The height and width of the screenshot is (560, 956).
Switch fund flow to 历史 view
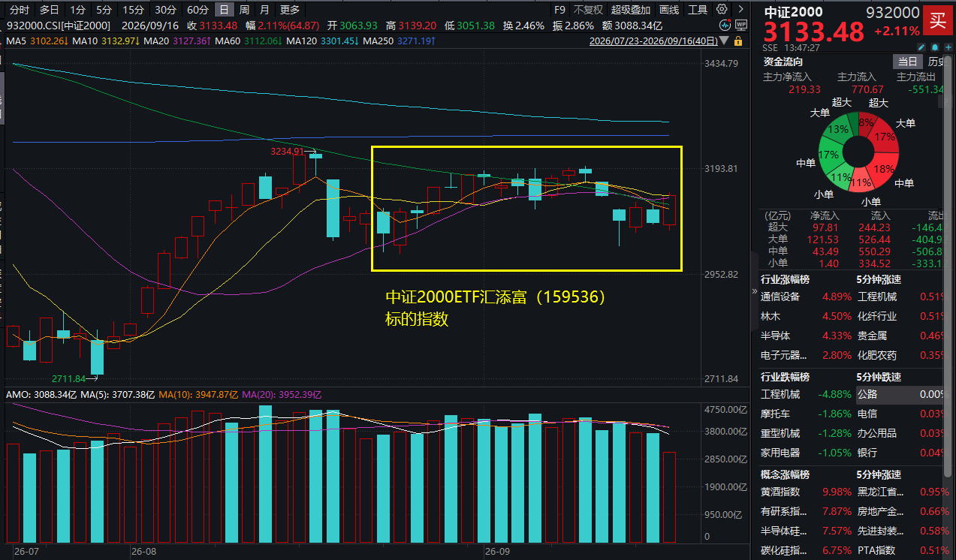pos(936,62)
